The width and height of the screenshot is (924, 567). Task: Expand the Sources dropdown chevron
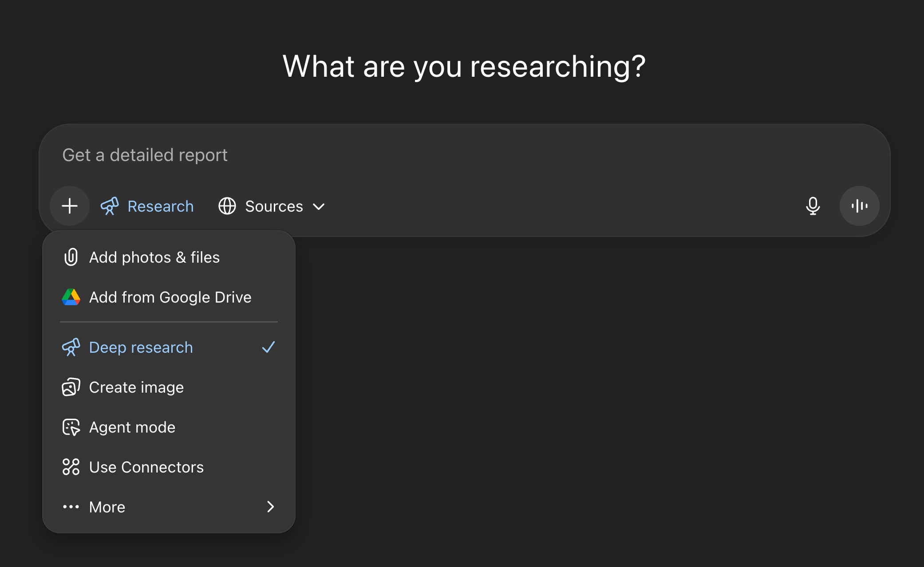point(319,206)
